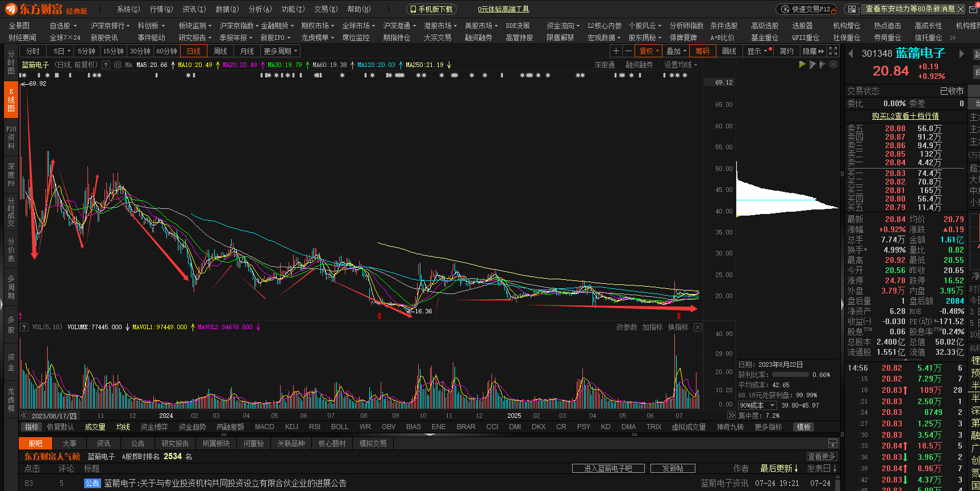Expand the 叠加 overlay dropdown
980x491 pixels.
coord(676,51)
